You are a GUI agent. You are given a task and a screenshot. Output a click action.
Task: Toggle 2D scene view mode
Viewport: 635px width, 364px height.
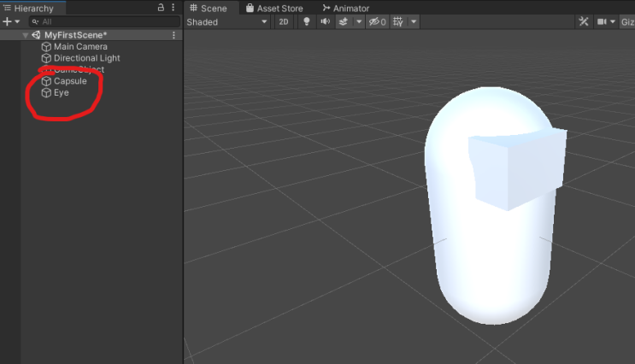(284, 22)
